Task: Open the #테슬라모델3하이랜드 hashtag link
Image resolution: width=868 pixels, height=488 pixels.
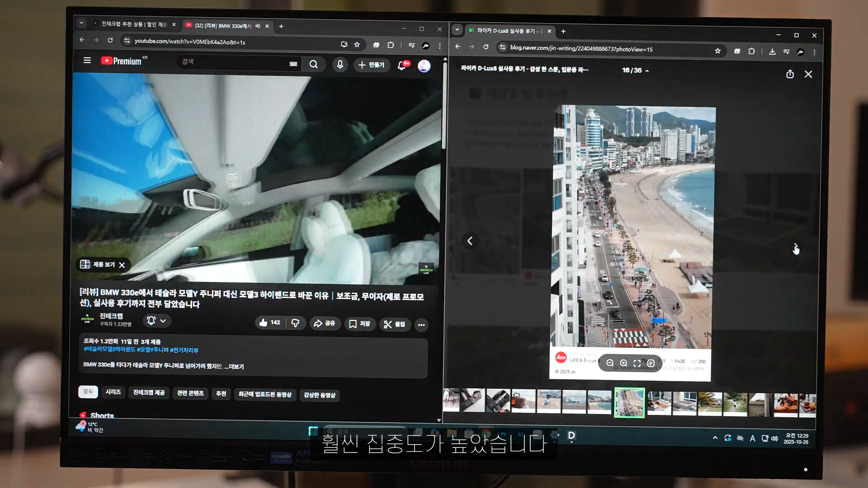Action: point(109,349)
